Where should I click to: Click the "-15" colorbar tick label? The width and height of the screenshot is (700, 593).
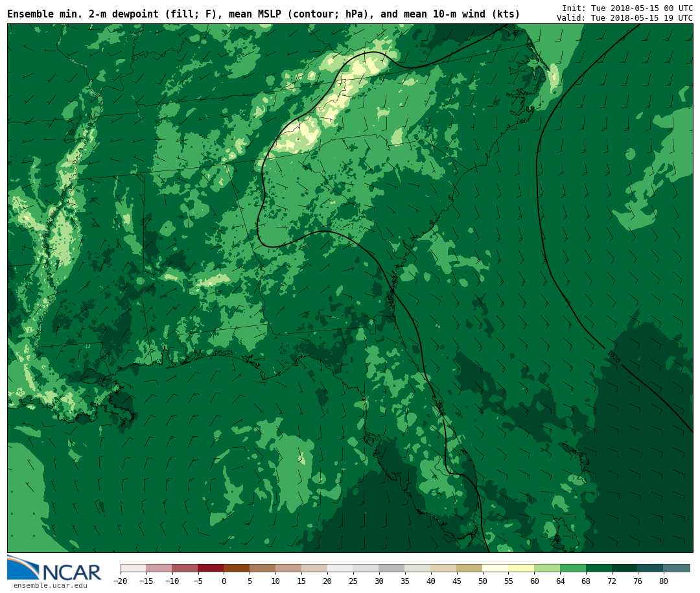click(x=146, y=581)
